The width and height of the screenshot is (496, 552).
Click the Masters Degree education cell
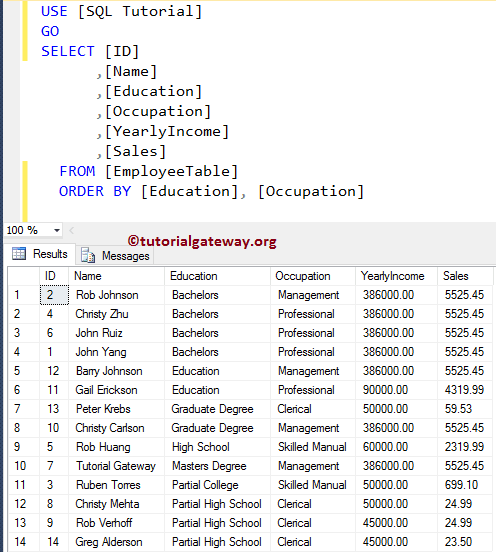(218, 466)
